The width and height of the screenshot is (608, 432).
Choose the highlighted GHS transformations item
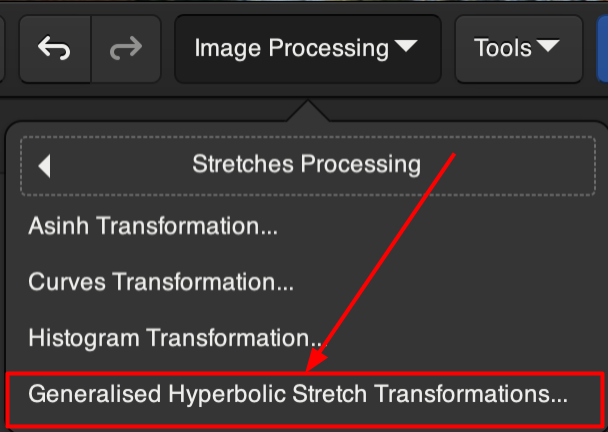[298, 394]
